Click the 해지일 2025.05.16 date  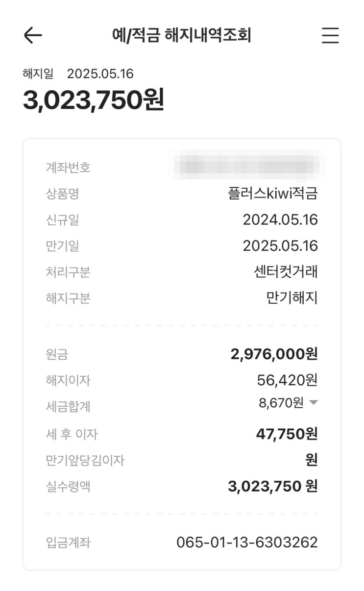point(100,74)
